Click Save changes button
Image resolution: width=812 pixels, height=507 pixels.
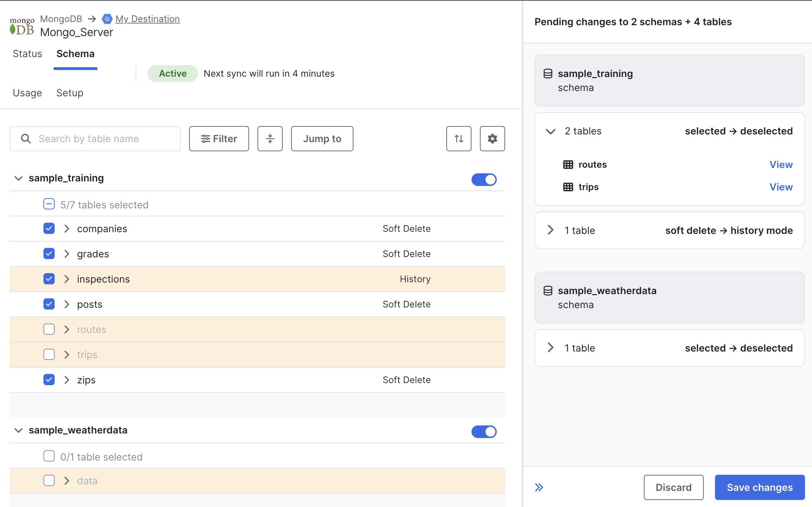tap(759, 487)
